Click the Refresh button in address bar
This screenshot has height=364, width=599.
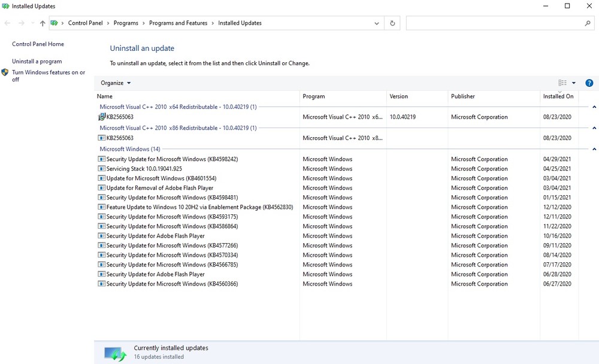tap(392, 23)
